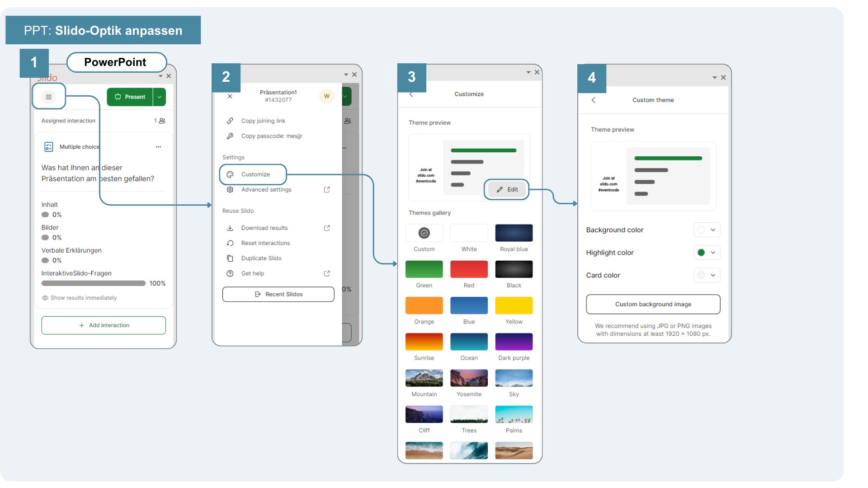Select the Ocean theme
868x488 pixels.
(x=469, y=342)
